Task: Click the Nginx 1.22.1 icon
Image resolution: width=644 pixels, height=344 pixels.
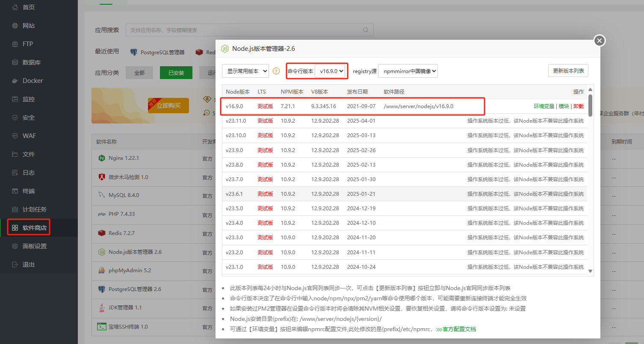Action: click(x=102, y=158)
